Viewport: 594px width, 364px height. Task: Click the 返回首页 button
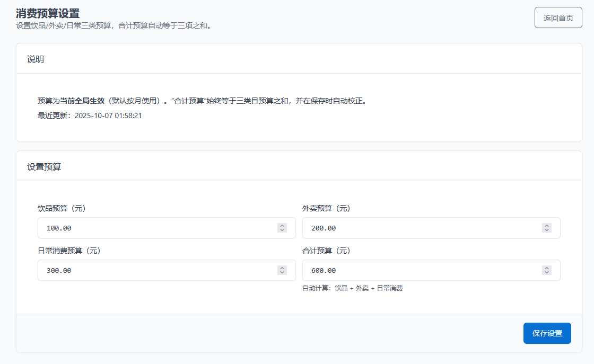coord(558,17)
